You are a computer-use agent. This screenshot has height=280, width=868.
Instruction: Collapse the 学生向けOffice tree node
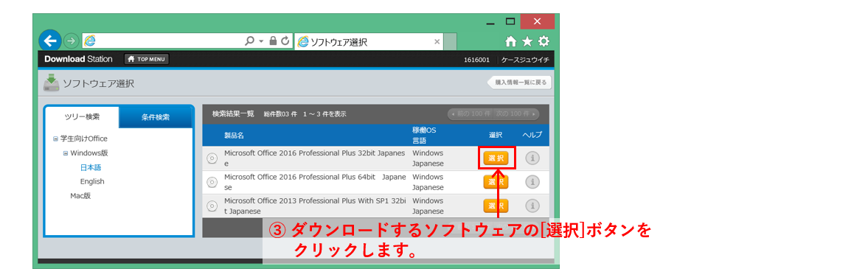point(55,139)
